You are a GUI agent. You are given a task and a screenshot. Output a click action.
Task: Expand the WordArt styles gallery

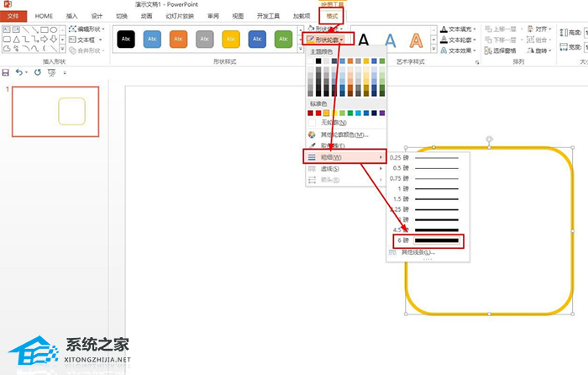click(434, 49)
